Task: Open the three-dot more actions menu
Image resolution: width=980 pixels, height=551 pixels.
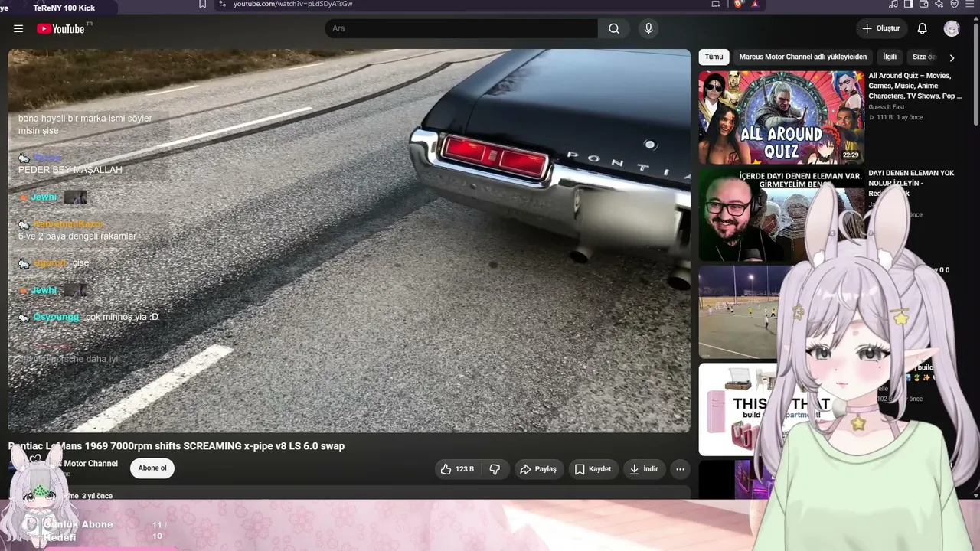Action: click(x=680, y=469)
